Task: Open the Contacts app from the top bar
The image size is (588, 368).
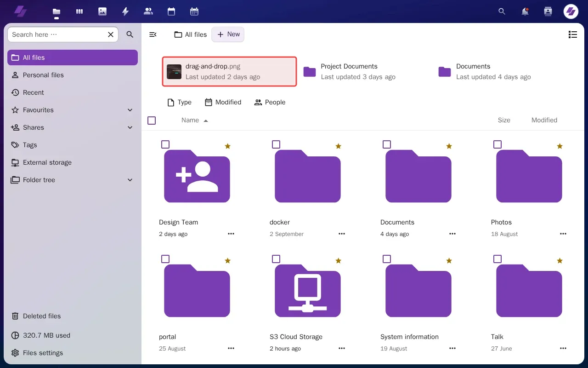Action: coord(148,11)
